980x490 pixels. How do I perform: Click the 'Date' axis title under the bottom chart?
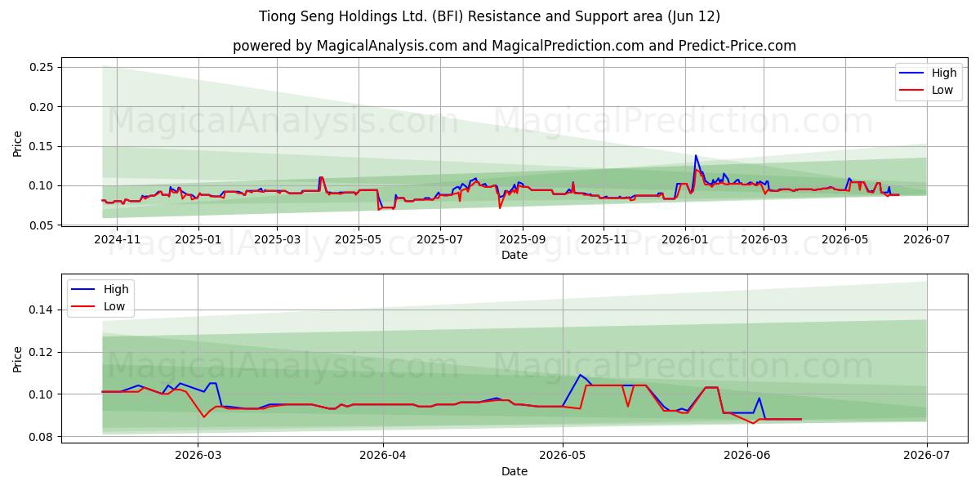(x=514, y=471)
